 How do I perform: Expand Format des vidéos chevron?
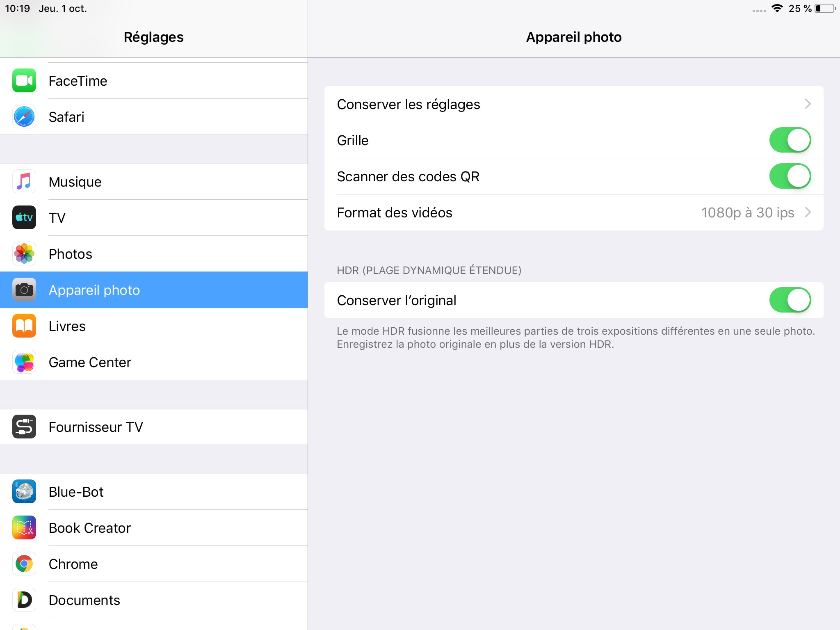pyautogui.click(x=808, y=212)
